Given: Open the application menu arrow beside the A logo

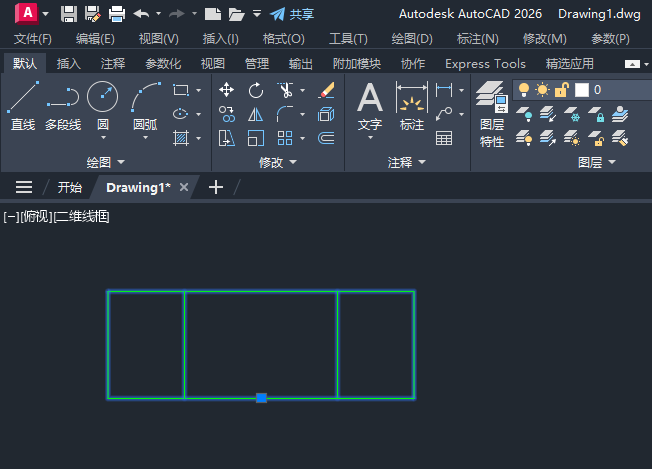Looking at the screenshot, I should pos(45,14).
